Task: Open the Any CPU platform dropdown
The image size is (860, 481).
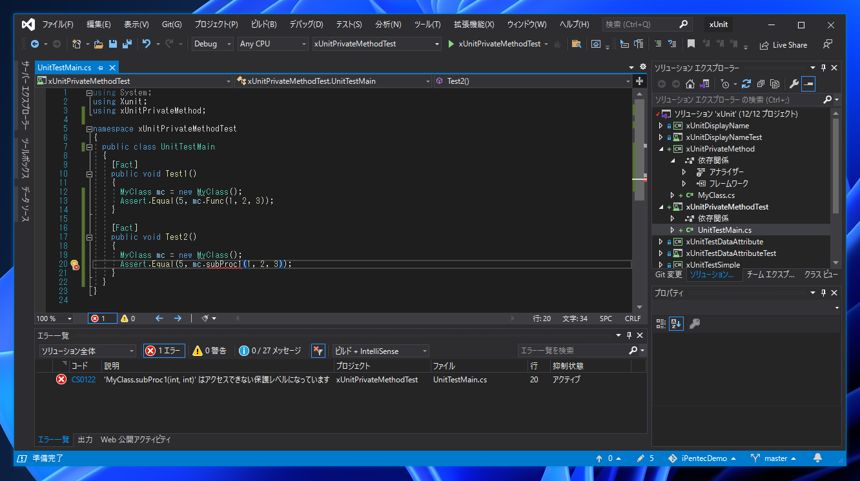Action: [272, 44]
